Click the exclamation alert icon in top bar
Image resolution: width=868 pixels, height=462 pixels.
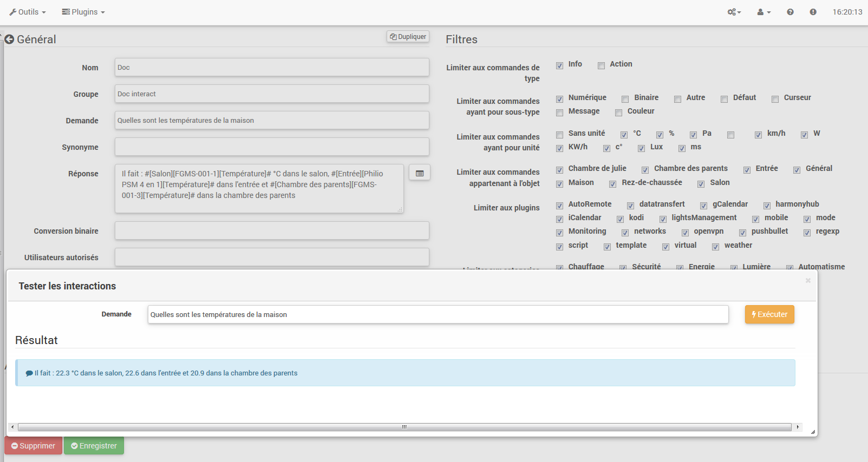click(x=813, y=12)
